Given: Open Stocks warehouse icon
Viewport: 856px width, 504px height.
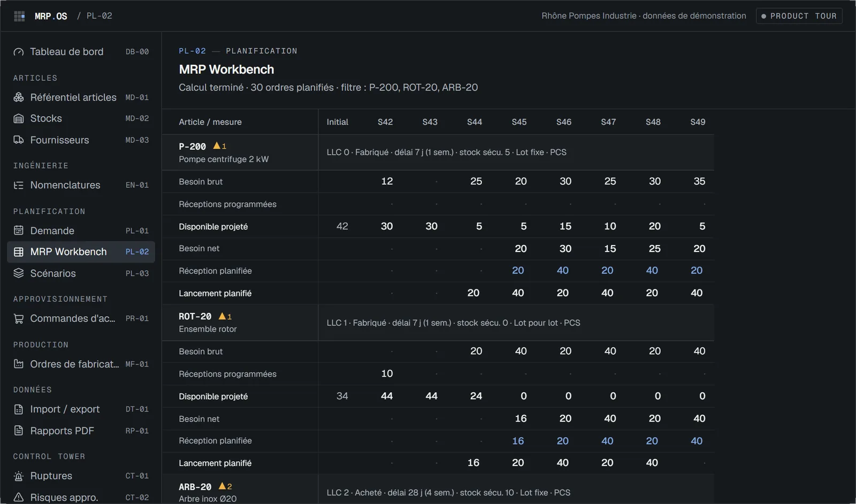Looking at the screenshot, I should coord(19,119).
